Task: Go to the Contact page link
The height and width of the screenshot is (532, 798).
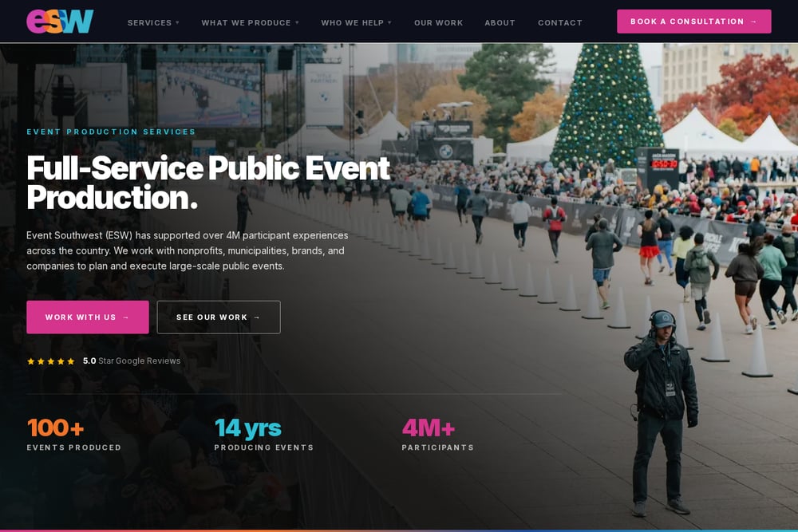Action: [560, 23]
